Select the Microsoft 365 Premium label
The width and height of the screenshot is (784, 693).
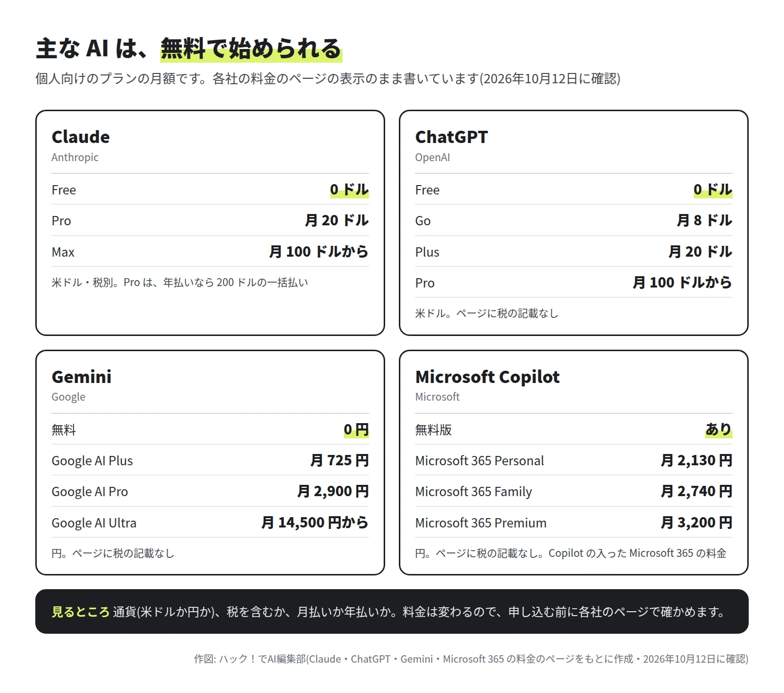pyautogui.click(x=481, y=523)
